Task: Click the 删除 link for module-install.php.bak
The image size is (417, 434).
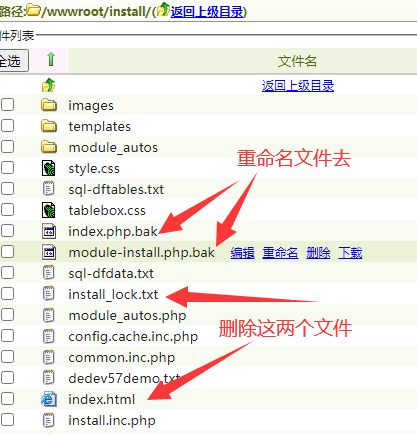Action: tap(318, 253)
